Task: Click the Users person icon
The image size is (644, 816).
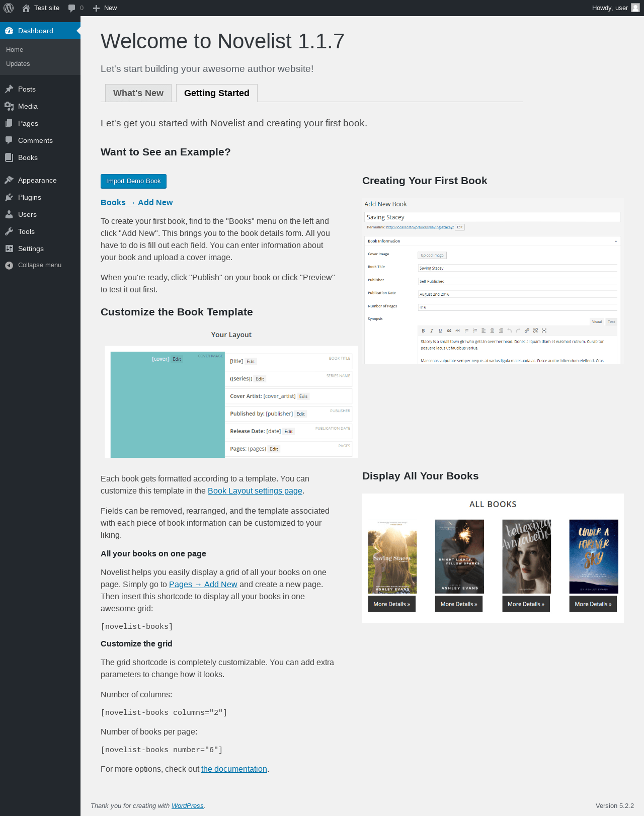Action: tap(9, 214)
